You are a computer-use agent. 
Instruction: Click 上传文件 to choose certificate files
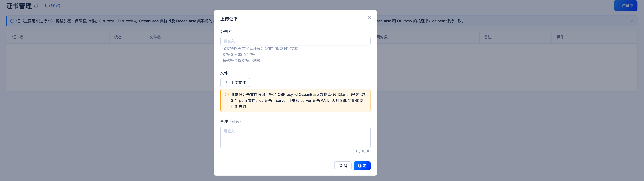pos(235,82)
